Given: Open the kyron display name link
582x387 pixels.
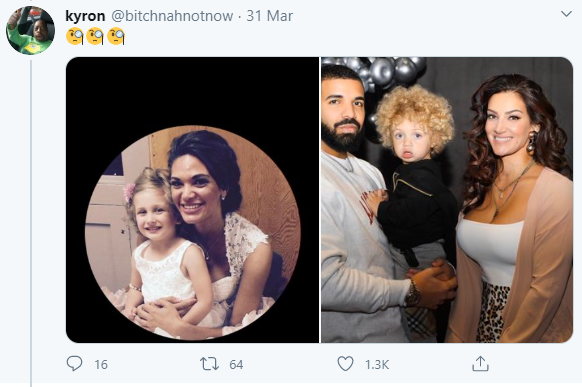Looking at the screenshot, I should (x=85, y=16).
